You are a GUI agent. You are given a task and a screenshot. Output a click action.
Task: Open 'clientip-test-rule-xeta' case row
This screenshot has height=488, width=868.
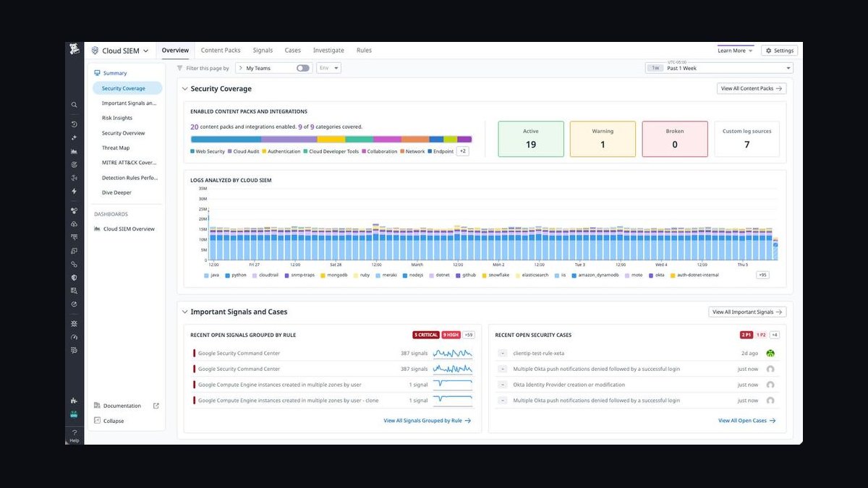tap(635, 354)
